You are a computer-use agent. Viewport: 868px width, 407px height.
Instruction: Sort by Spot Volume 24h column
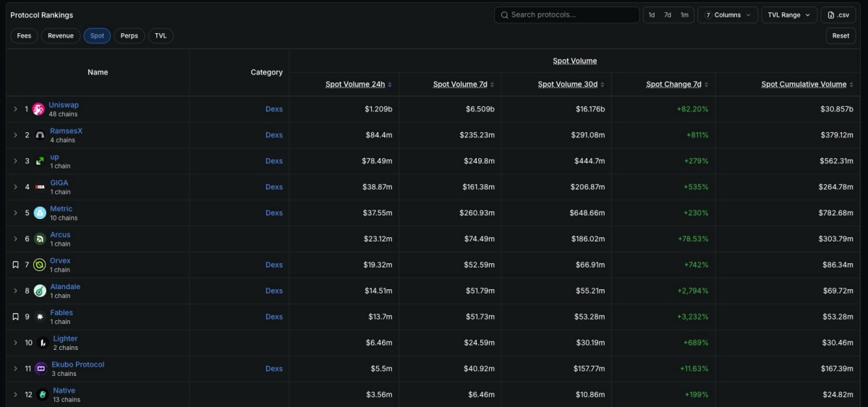(359, 85)
